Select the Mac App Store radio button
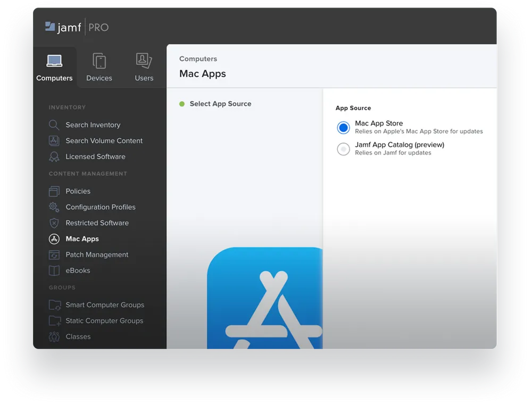The image size is (532, 404). point(343,127)
